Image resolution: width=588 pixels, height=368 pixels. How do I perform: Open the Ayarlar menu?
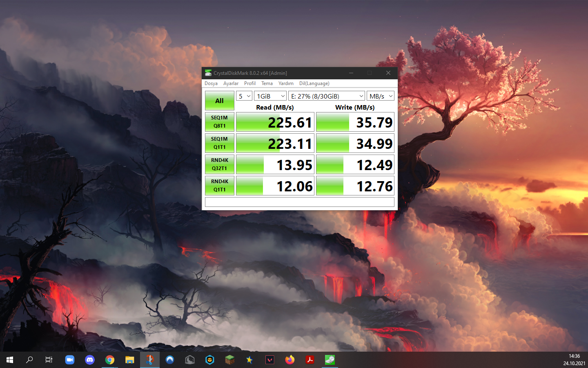tap(231, 83)
